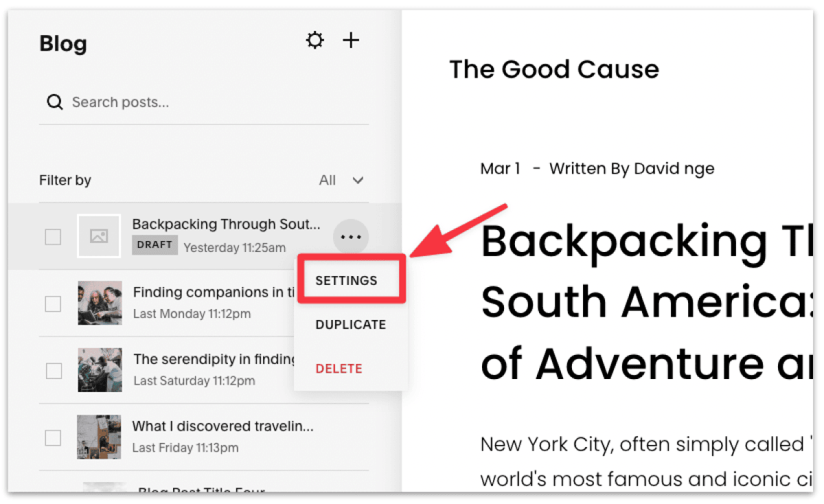Choose SETTINGS from the context menu
This screenshot has width=824, height=504.
coord(347,280)
